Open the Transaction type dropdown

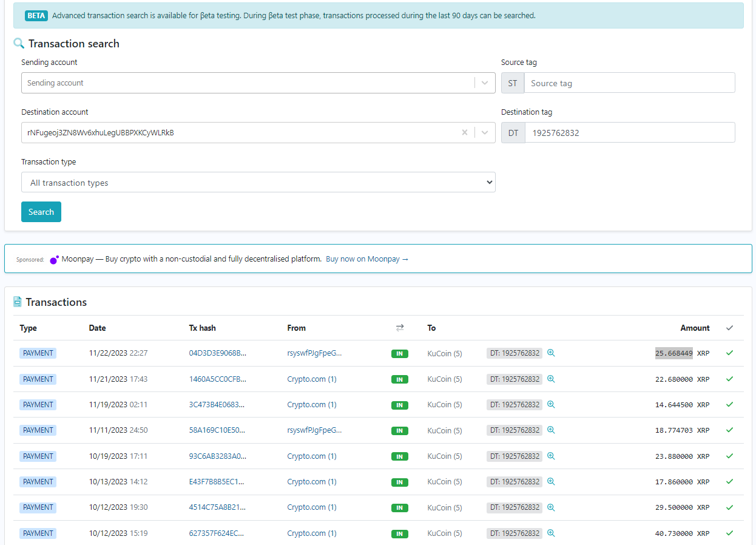pos(258,182)
